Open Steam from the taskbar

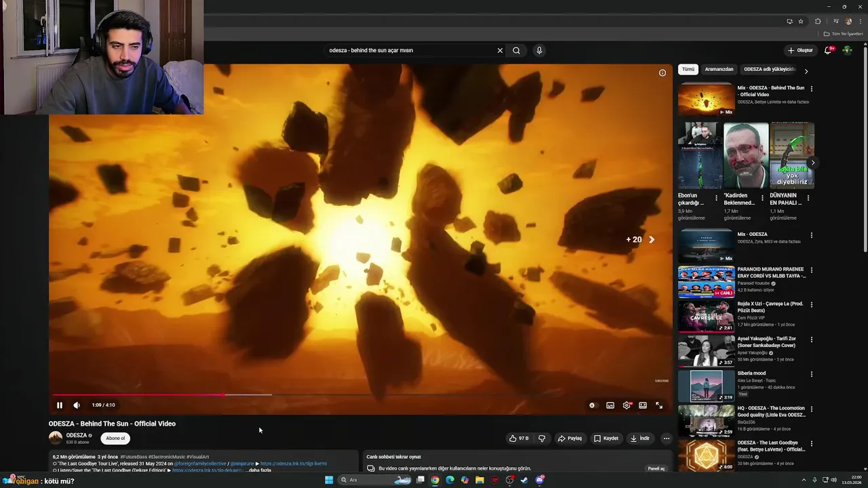pyautogui.click(x=524, y=480)
